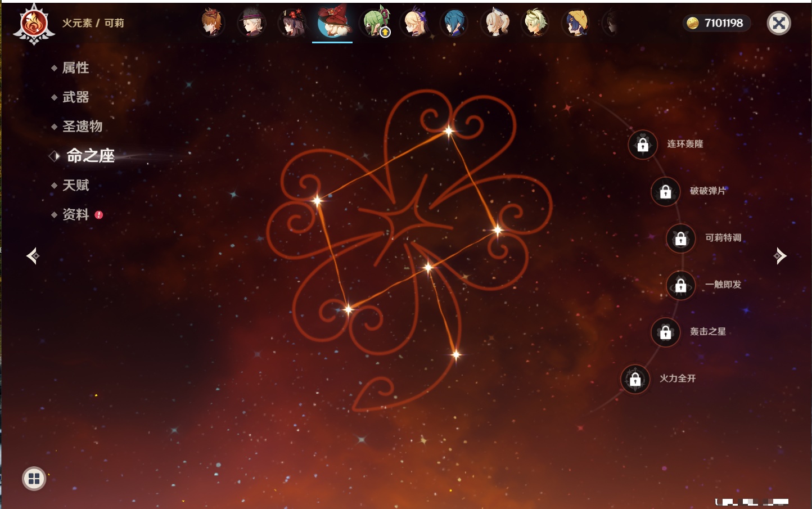The width and height of the screenshot is (812, 509).
Task: Select the blonde portrait with the purple bow
Action: coord(415,23)
